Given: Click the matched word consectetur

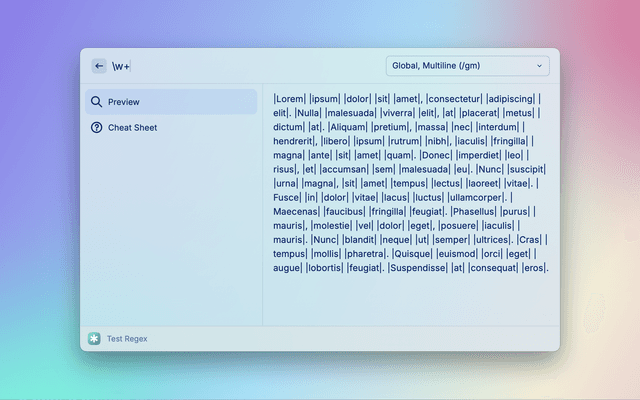Looking at the screenshot, I should (454, 99).
